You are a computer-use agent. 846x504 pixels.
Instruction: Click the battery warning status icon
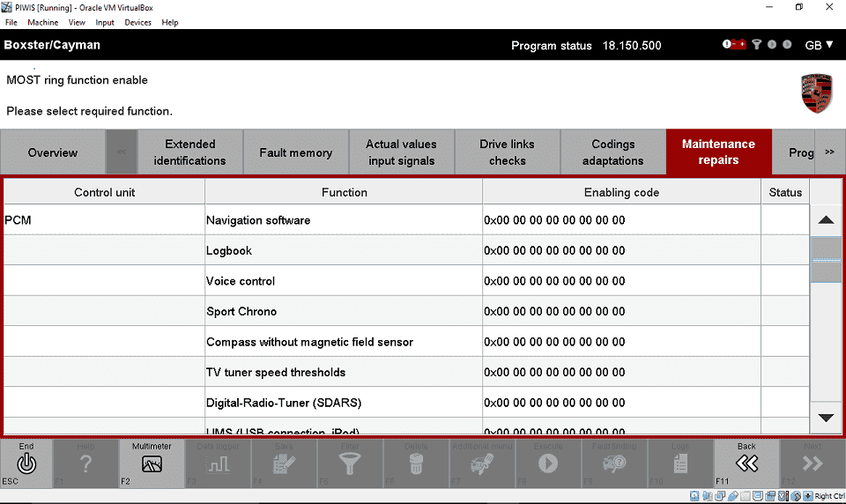[733, 45]
